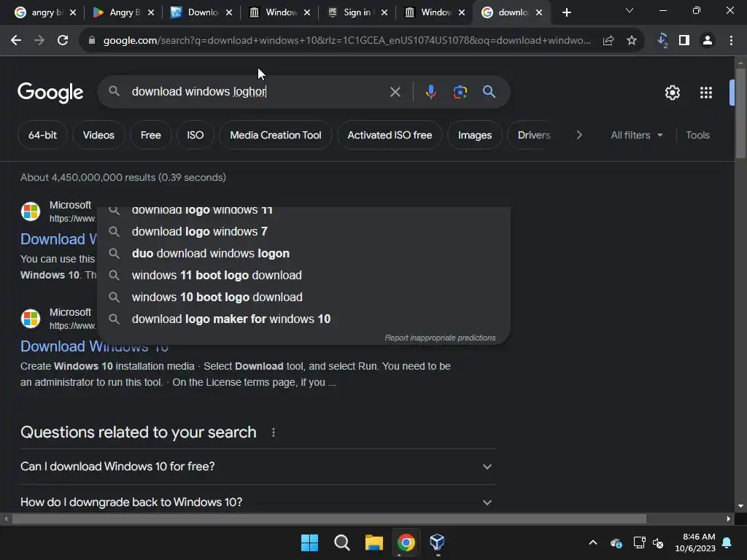The width and height of the screenshot is (747, 560).
Task: Open File Explorer from taskbar
Action: click(x=374, y=542)
